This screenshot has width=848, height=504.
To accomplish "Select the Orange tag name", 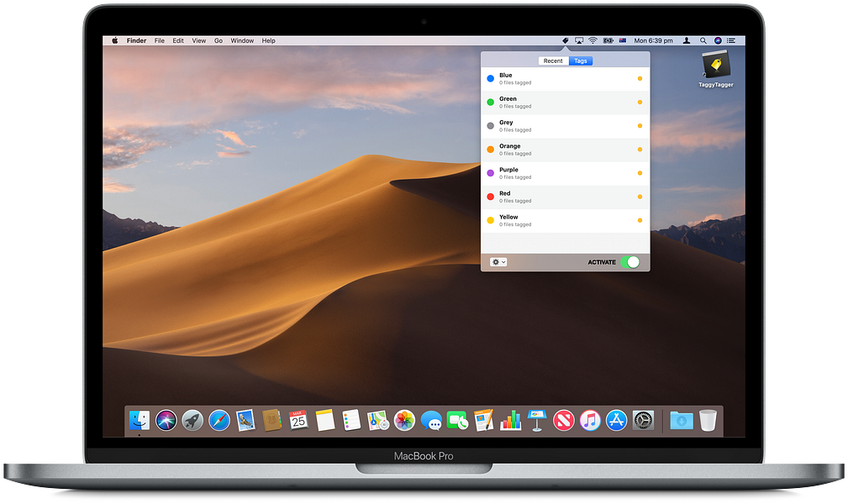I will (x=510, y=146).
